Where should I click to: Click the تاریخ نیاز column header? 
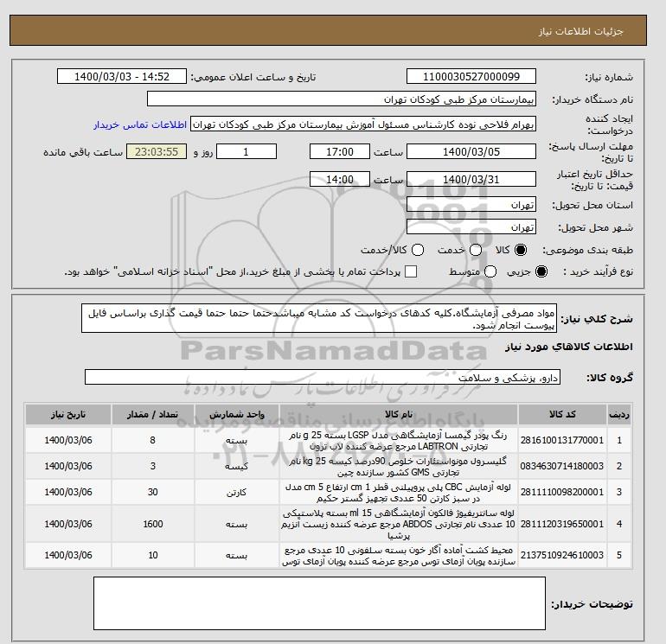[68, 414]
